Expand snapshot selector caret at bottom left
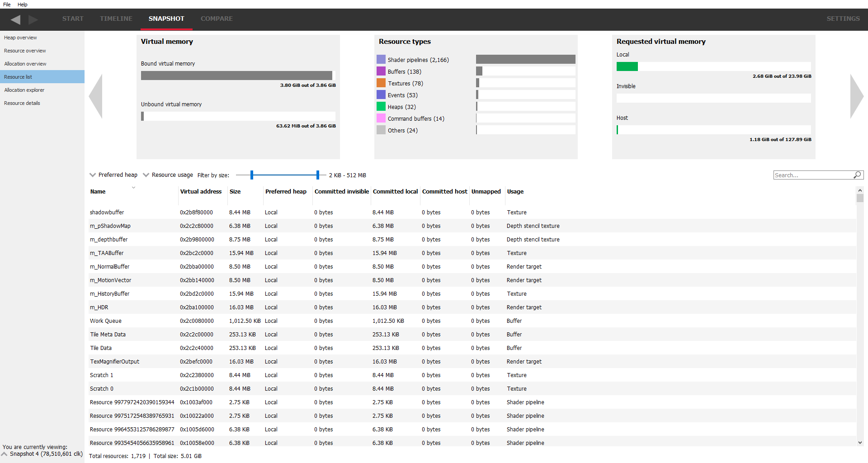Image resolution: width=868 pixels, height=463 pixels. click(5, 454)
